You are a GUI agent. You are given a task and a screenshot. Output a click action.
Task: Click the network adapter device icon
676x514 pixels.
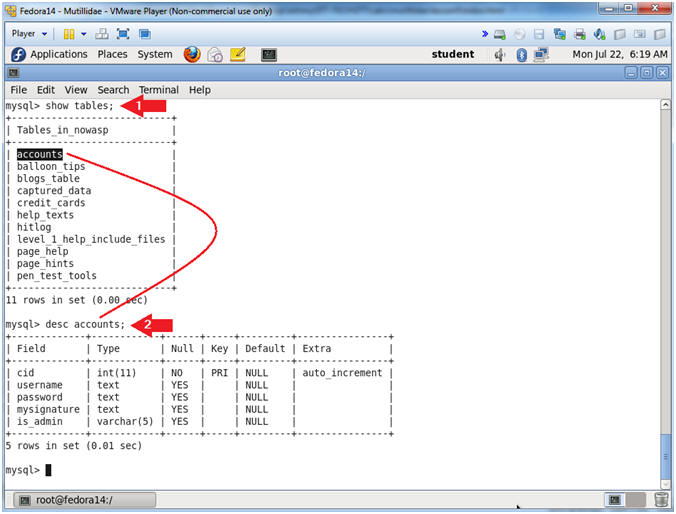coord(560,34)
